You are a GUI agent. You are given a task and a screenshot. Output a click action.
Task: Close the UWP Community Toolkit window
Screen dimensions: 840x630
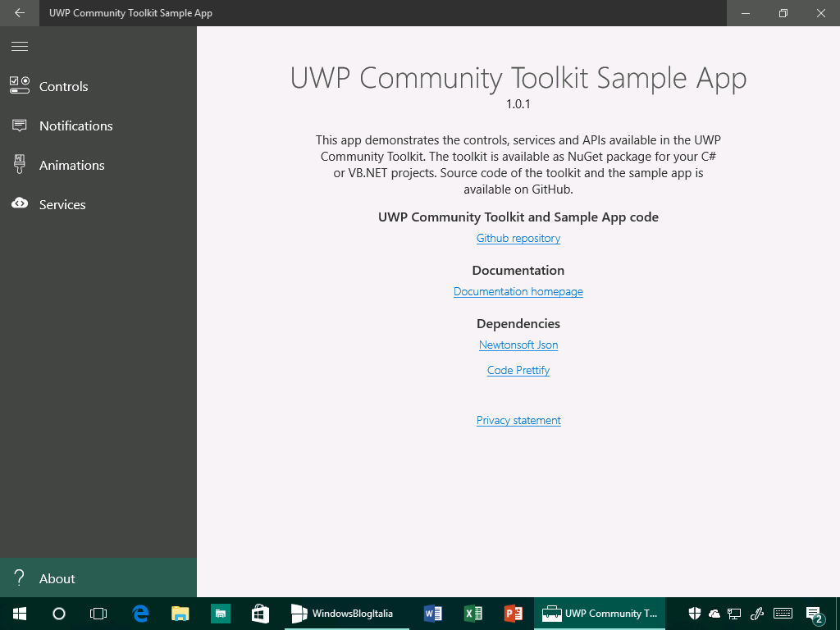pos(820,13)
